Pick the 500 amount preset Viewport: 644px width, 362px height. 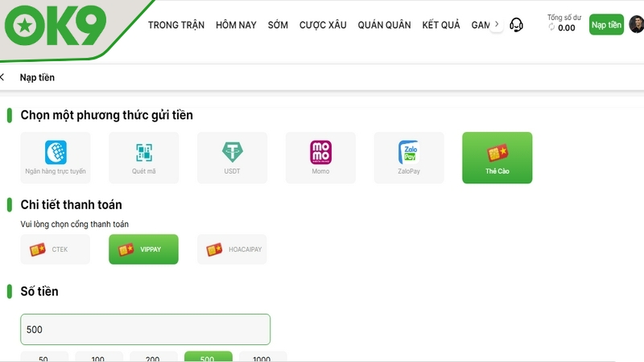[208, 356]
